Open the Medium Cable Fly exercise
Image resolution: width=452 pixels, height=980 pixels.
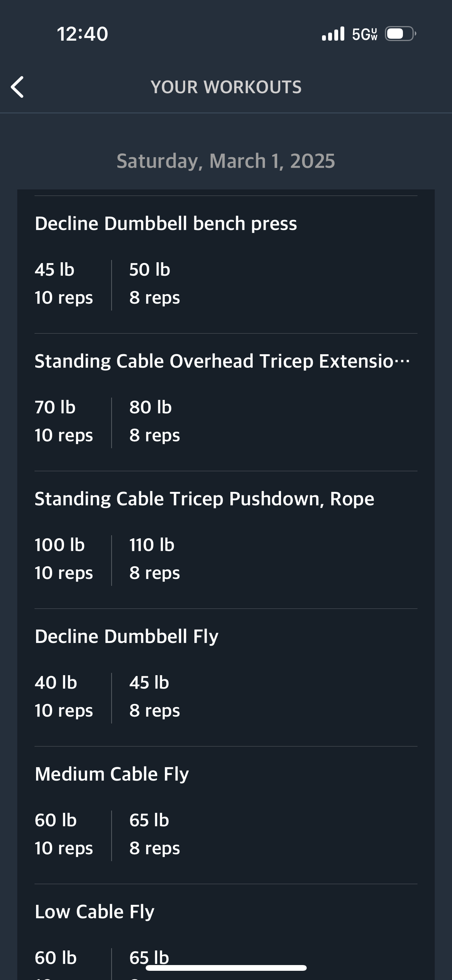(112, 774)
